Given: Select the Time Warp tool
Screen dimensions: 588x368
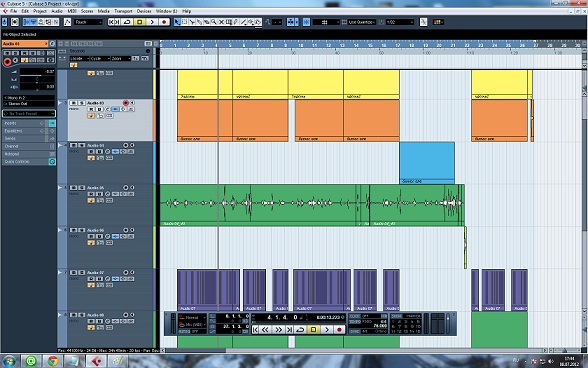Looking at the screenshot, I should 229,22.
